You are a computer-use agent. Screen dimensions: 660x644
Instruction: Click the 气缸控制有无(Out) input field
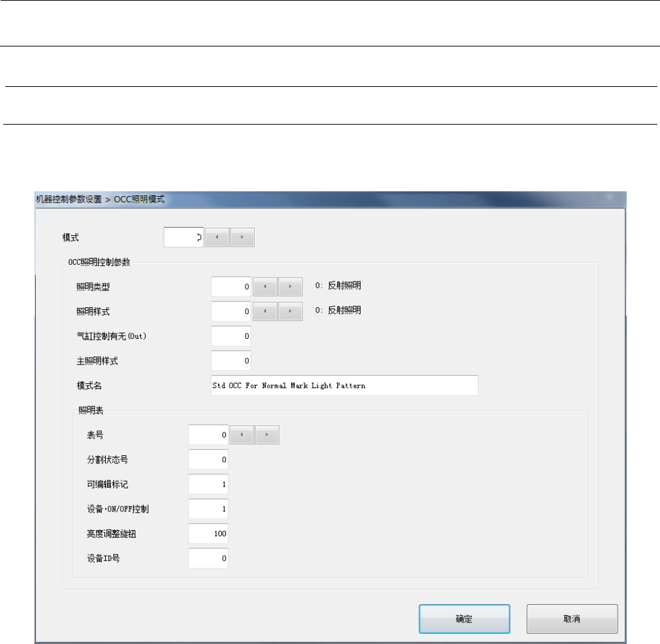[x=231, y=336]
